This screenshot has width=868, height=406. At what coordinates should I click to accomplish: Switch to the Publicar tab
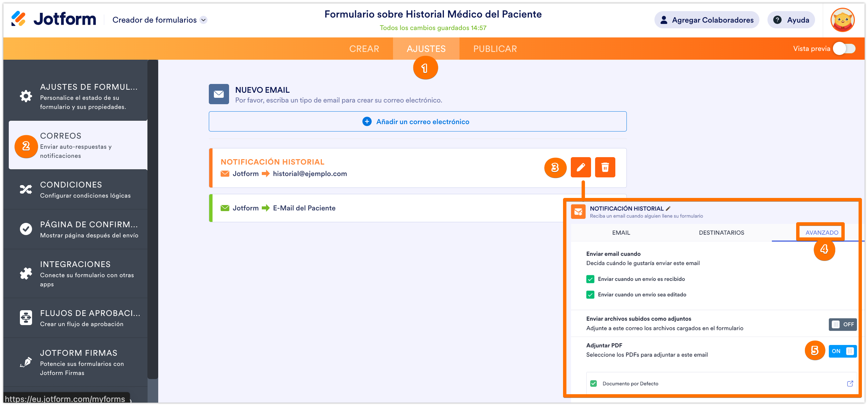pyautogui.click(x=495, y=49)
